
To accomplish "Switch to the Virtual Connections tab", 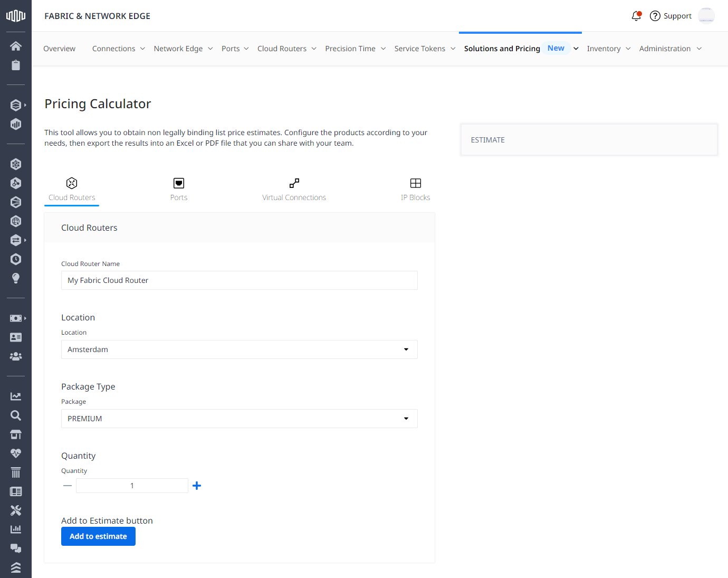I will 294,189.
